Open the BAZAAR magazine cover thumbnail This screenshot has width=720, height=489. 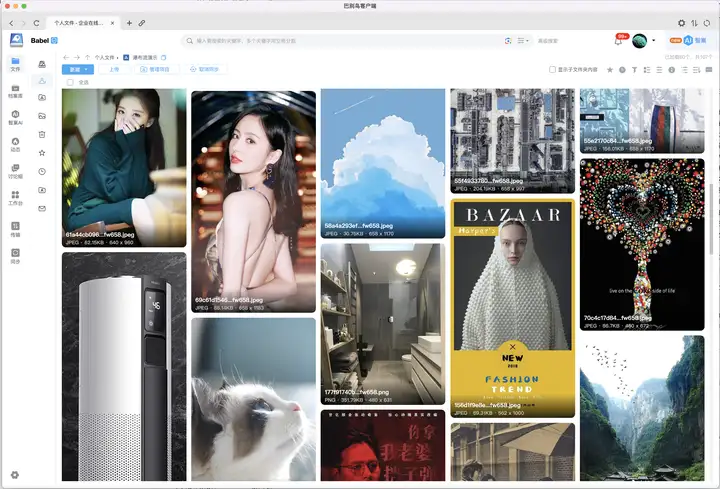(x=512, y=308)
